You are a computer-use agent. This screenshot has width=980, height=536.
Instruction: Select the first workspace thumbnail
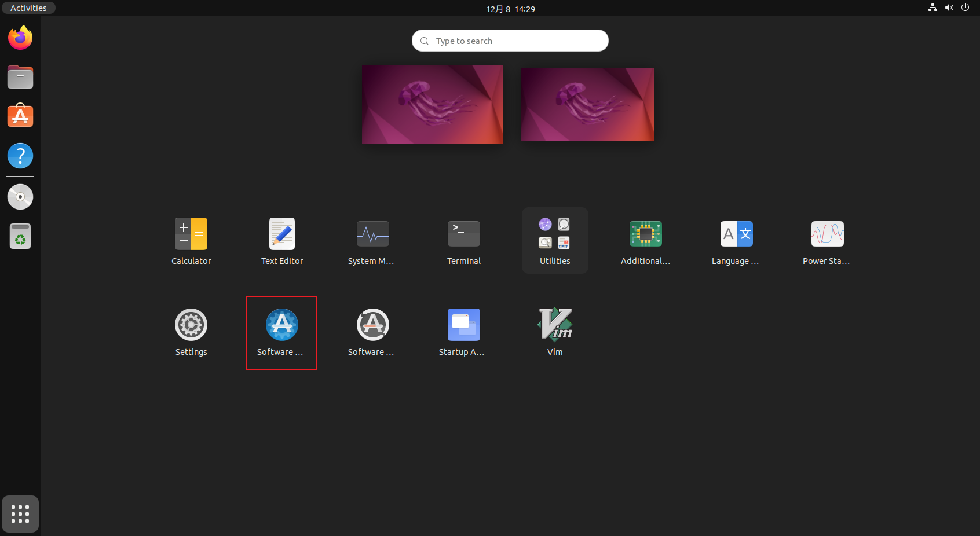coord(433,104)
